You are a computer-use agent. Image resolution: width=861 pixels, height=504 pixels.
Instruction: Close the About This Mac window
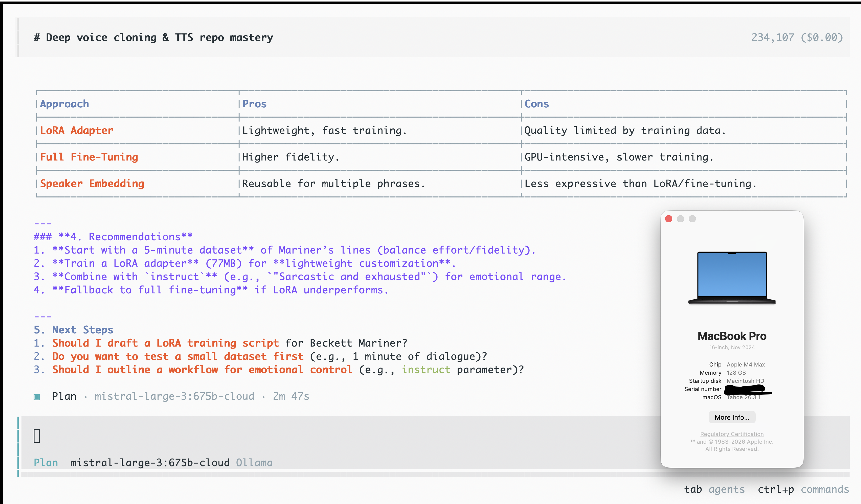coord(669,219)
